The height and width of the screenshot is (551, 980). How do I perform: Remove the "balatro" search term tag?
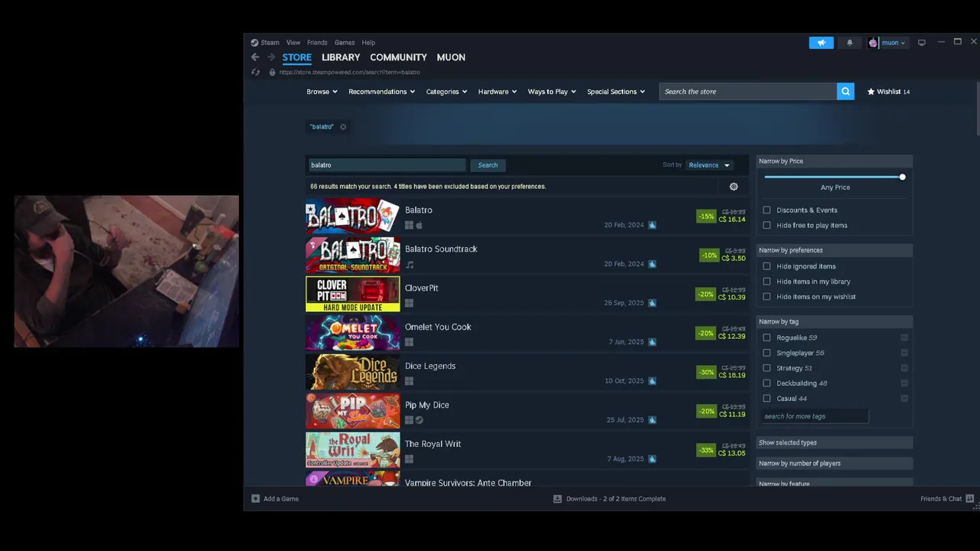click(343, 127)
